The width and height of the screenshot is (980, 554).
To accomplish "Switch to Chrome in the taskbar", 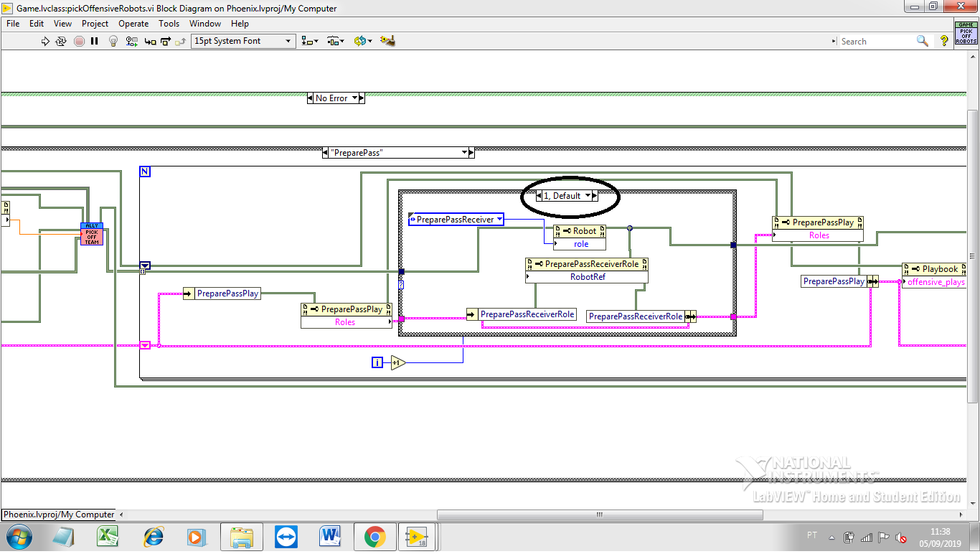I will click(374, 537).
